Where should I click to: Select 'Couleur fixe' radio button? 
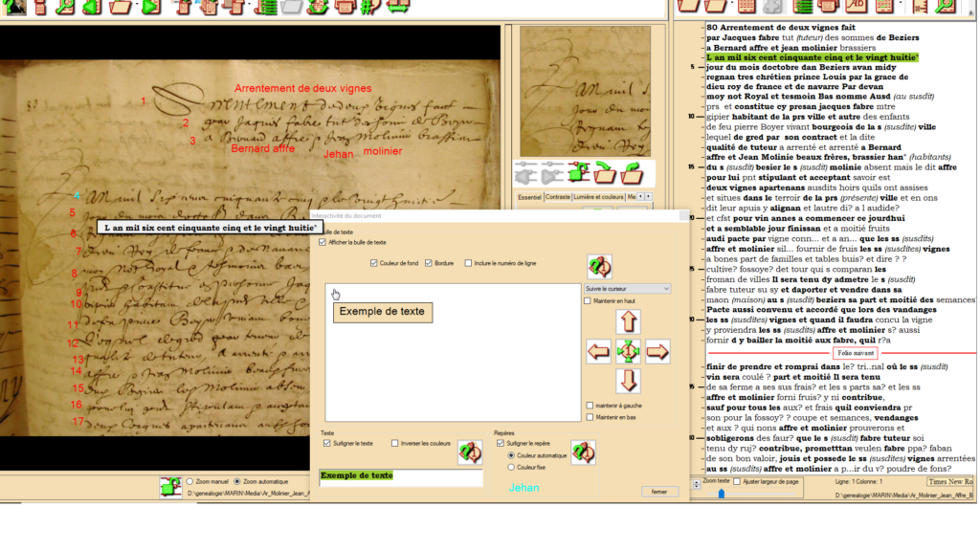click(511, 467)
